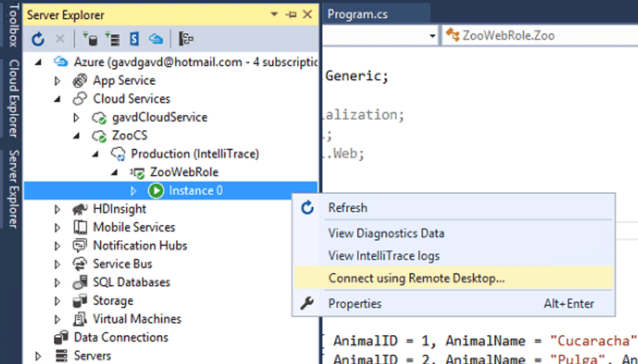638x364 pixels.
Task: Click the Azure cloud icon in tree
Action: coord(60,62)
